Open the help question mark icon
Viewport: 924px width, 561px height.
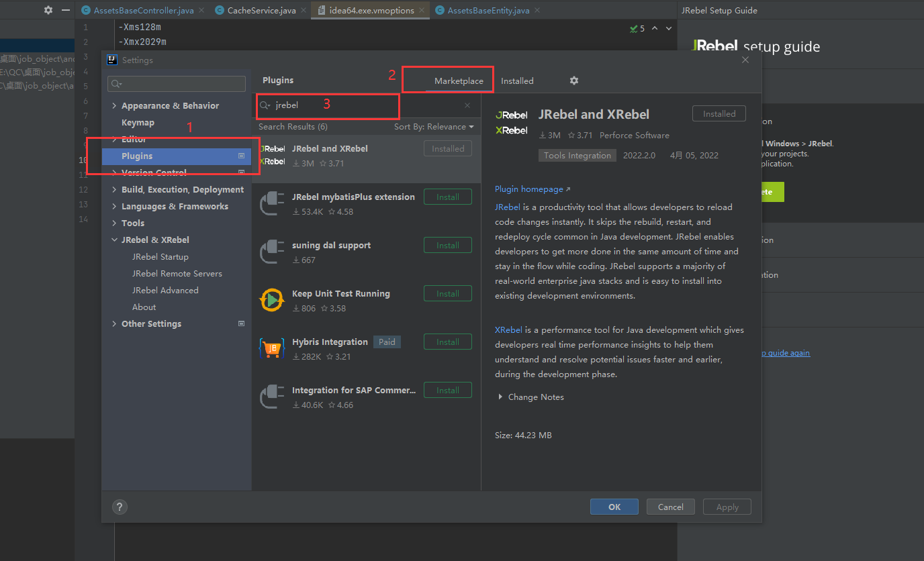click(120, 507)
